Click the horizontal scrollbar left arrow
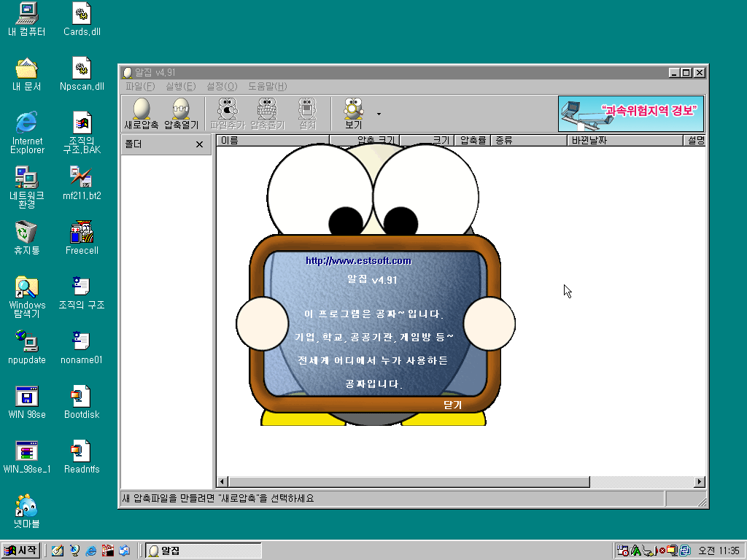Screen dimensions: 747x560 222,481
